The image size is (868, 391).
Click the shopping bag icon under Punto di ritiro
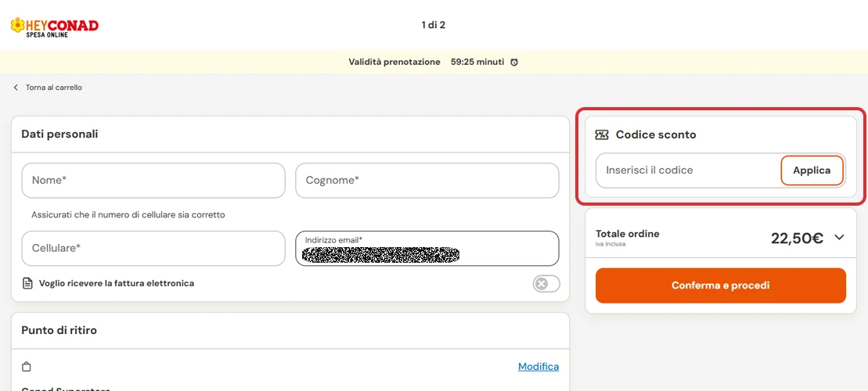[x=26, y=367]
